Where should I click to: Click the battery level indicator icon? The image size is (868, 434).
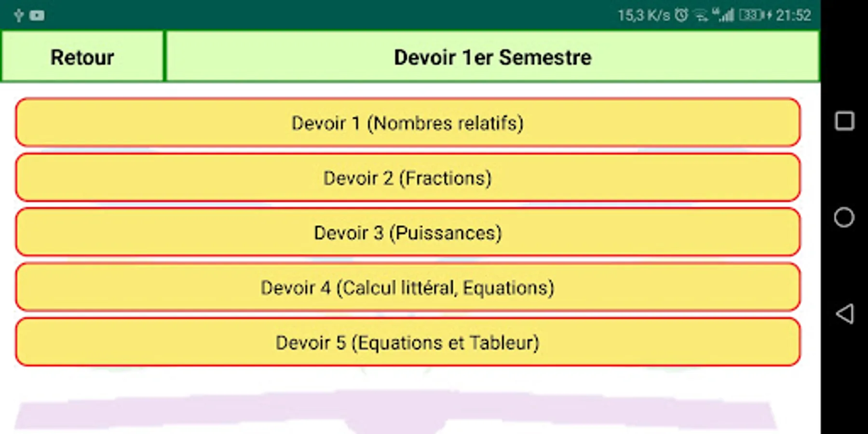point(751,15)
